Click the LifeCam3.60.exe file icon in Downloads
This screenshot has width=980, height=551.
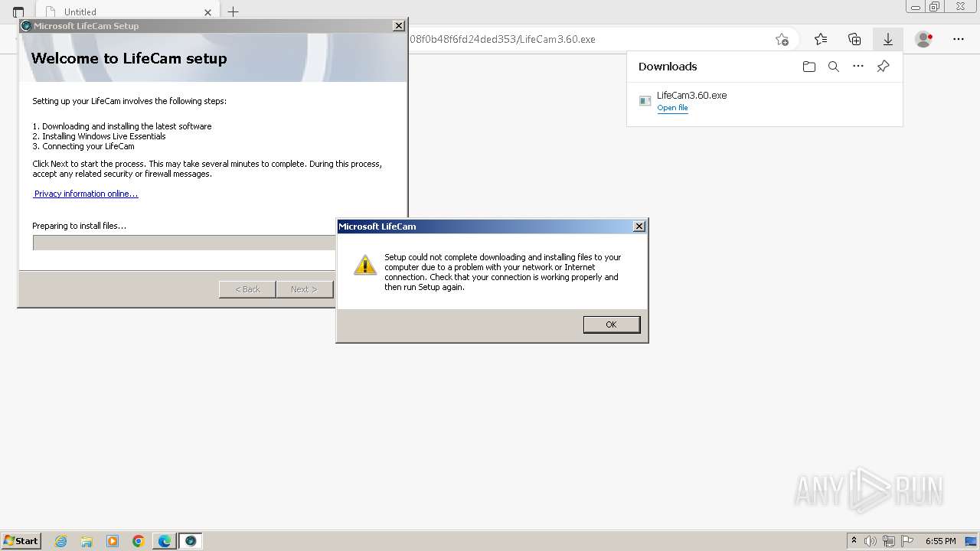tap(645, 100)
